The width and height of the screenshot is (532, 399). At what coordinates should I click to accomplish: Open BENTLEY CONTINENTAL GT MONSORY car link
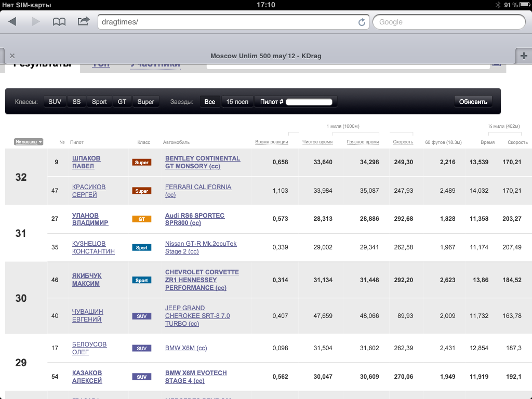point(203,162)
